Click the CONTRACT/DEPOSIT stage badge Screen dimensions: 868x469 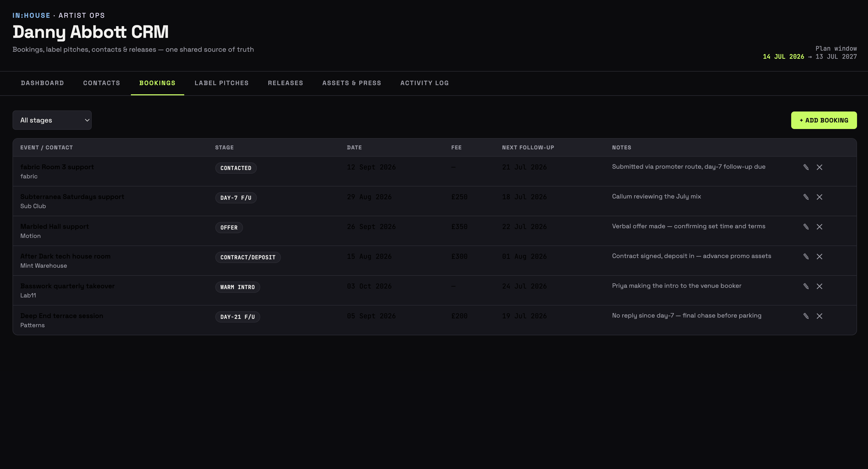click(x=248, y=257)
